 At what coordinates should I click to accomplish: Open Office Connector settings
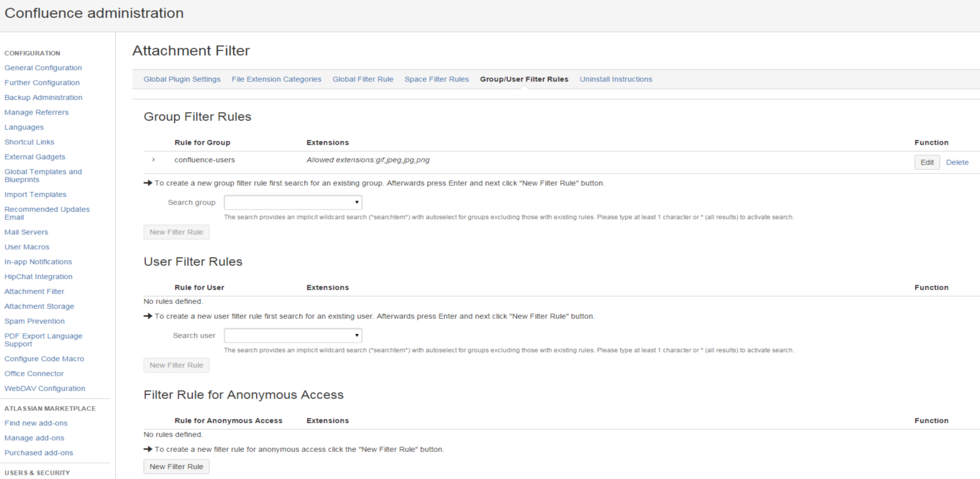[34, 374]
